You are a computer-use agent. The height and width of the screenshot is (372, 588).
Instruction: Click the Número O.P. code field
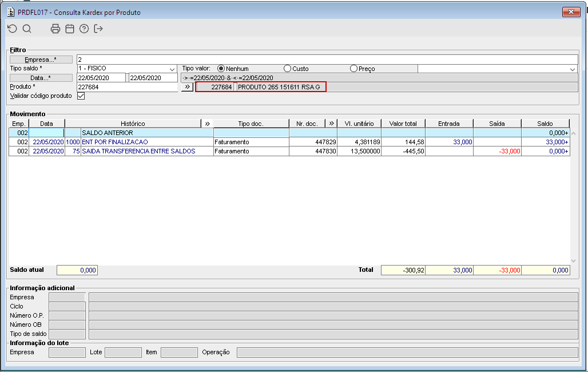point(67,316)
